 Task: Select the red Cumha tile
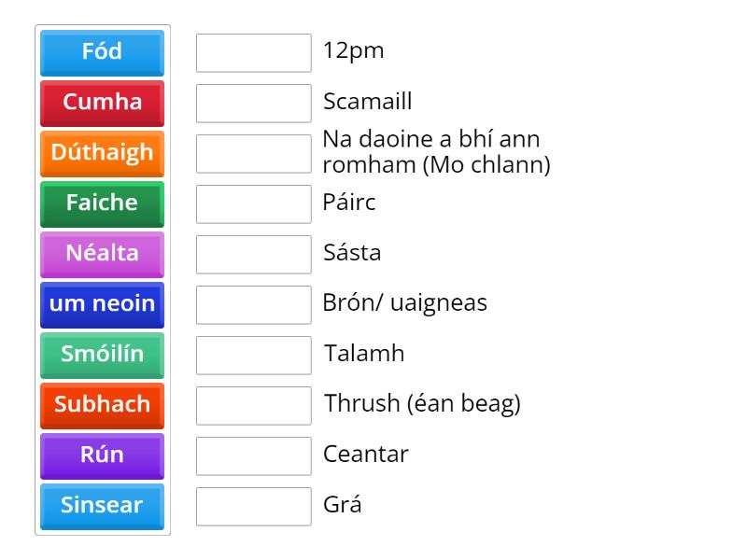(x=102, y=103)
